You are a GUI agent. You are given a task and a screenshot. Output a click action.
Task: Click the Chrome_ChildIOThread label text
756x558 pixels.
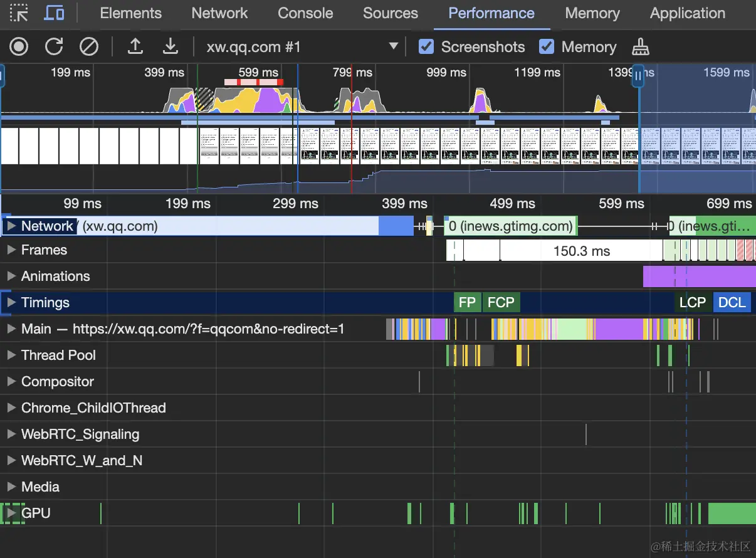click(x=93, y=408)
